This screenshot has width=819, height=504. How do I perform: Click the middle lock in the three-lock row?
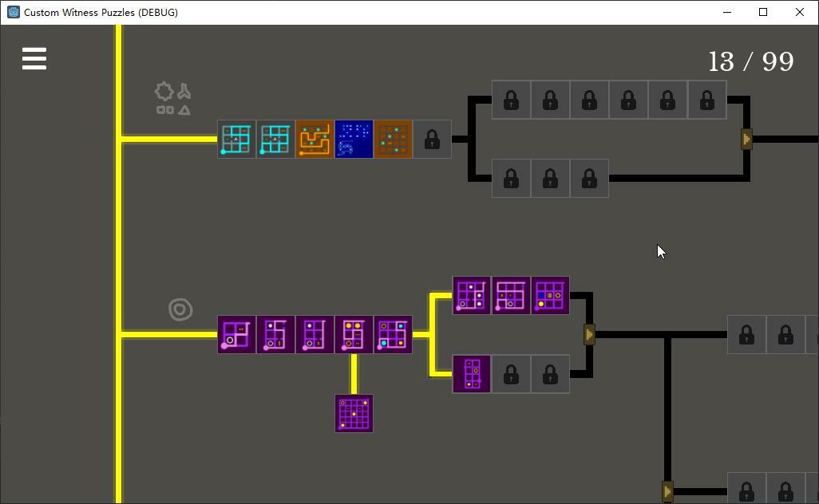[551, 179]
